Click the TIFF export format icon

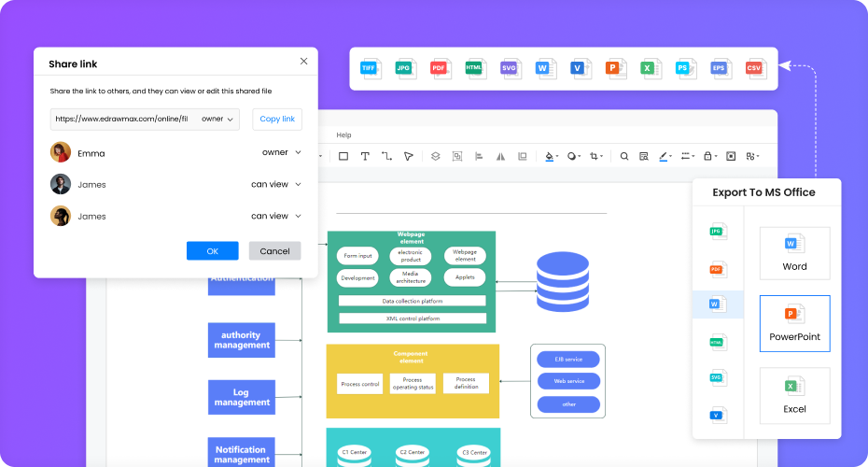[371, 68]
